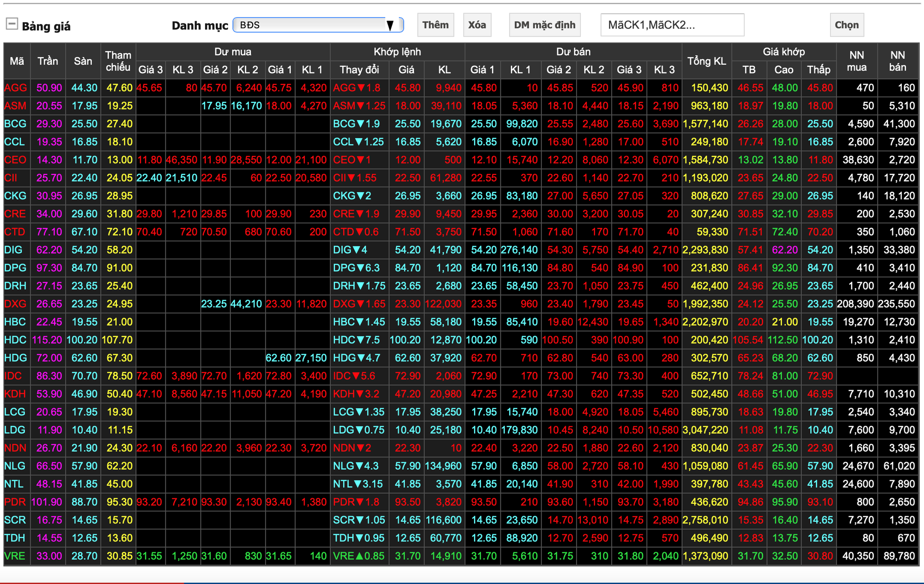Click the Xóa button

coord(477,25)
